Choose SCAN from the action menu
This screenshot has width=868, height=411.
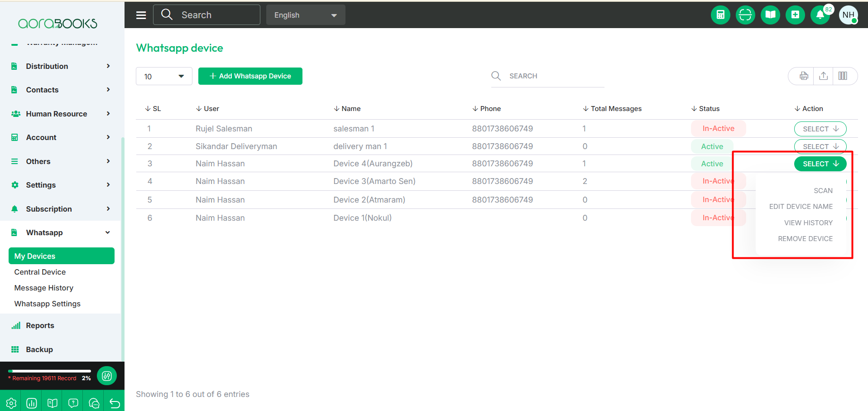pyautogui.click(x=823, y=191)
